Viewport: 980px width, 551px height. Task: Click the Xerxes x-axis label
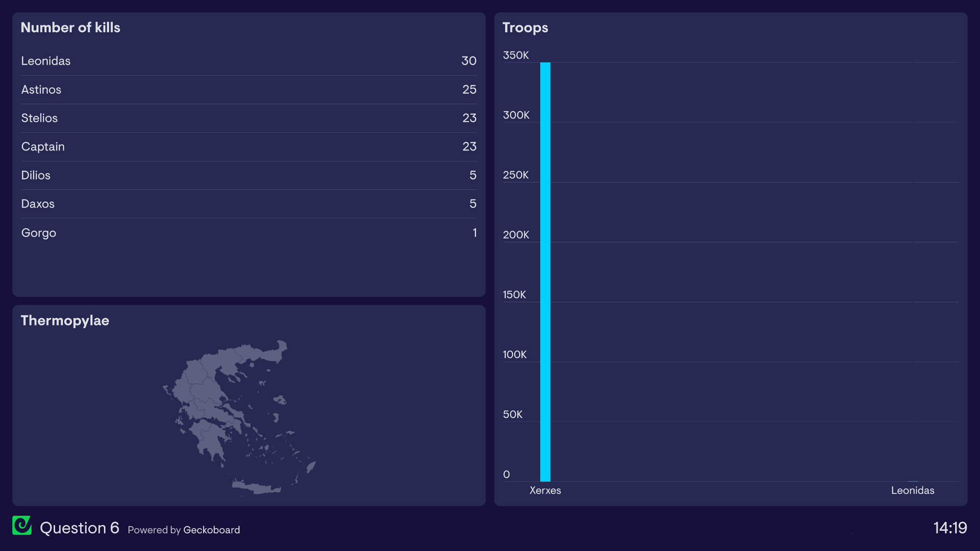click(x=545, y=490)
